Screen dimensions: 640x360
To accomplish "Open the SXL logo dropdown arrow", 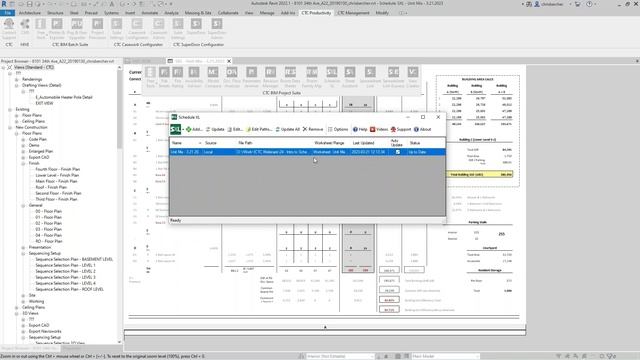I will coord(183,129).
